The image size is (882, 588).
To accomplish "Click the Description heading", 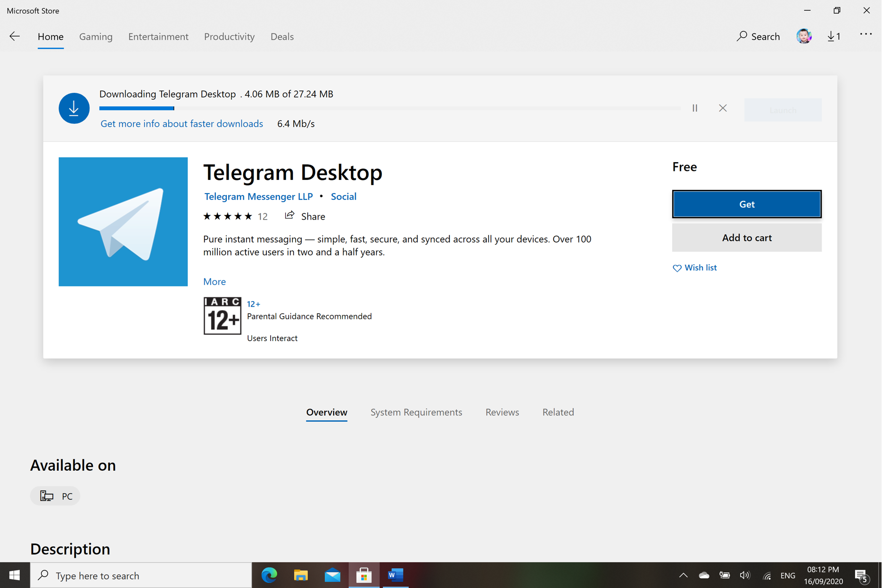I will coord(70,549).
